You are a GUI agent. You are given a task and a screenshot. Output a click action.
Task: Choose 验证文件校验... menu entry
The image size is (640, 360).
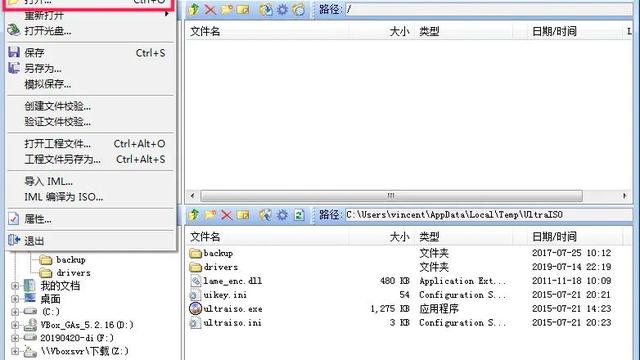91,122
